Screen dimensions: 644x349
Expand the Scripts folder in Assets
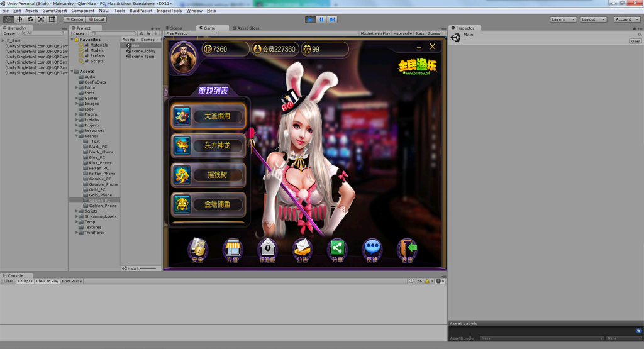point(77,211)
